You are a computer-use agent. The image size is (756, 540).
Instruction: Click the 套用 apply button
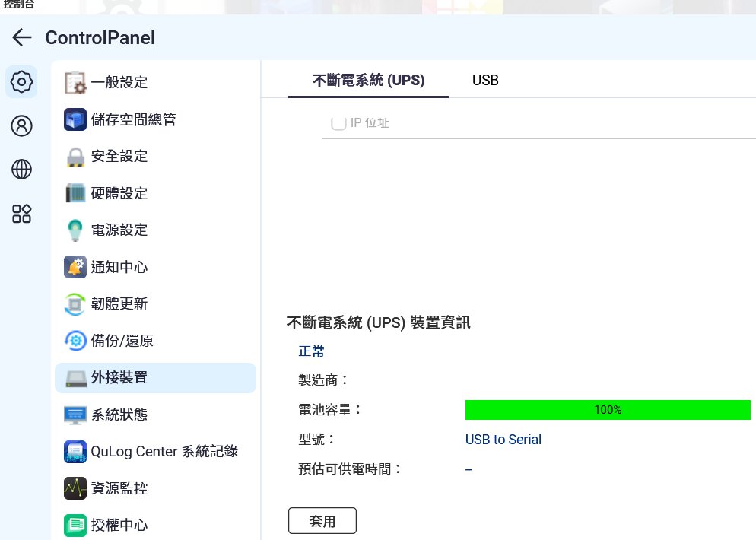[322, 521]
